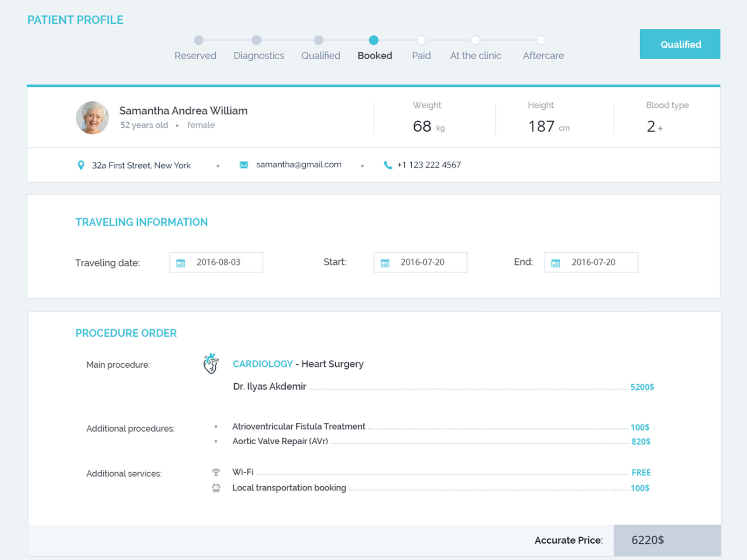
Task: Click email samantha@gmail.com
Action: tap(299, 165)
